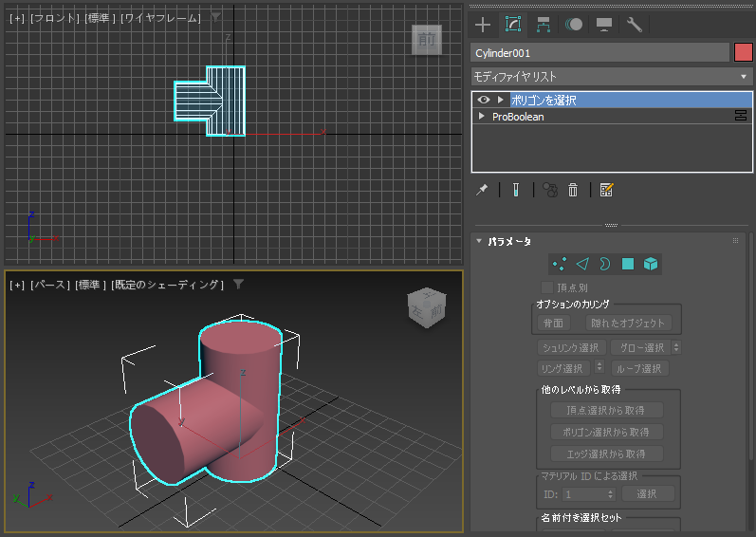Open the Create command panel tab
This screenshot has height=537, width=756.
click(483, 25)
